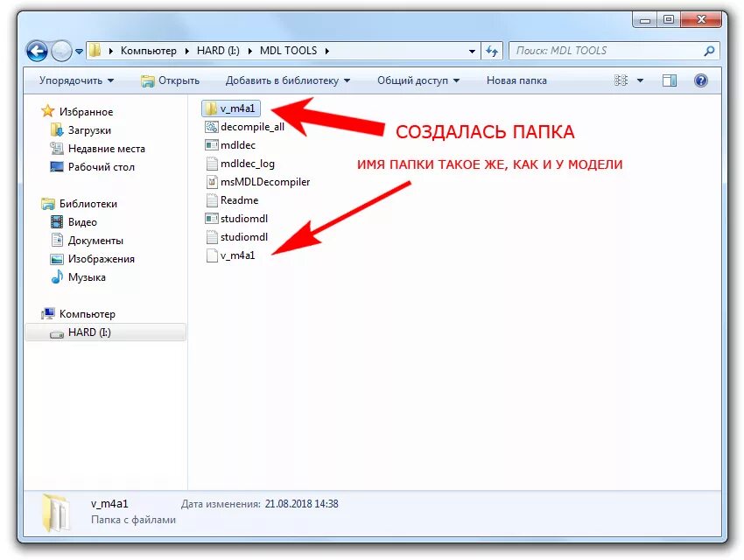Click the Загрузки folder icon
The image size is (744, 560).
click(x=57, y=129)
